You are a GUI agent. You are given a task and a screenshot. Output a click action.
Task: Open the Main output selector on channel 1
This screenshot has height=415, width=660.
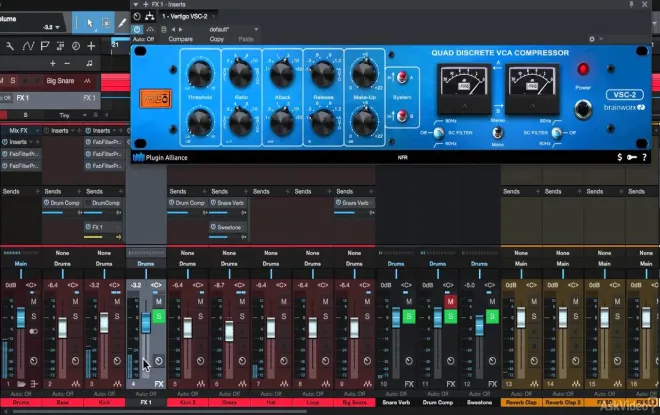point(21,264)
